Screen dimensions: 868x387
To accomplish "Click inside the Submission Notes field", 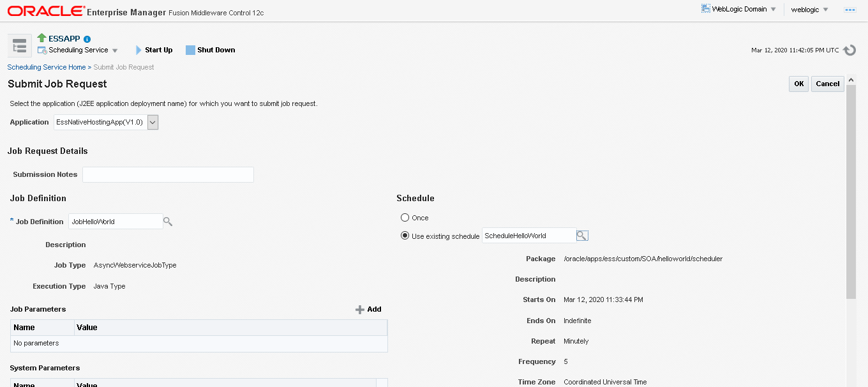I will [x=167, y=174].
